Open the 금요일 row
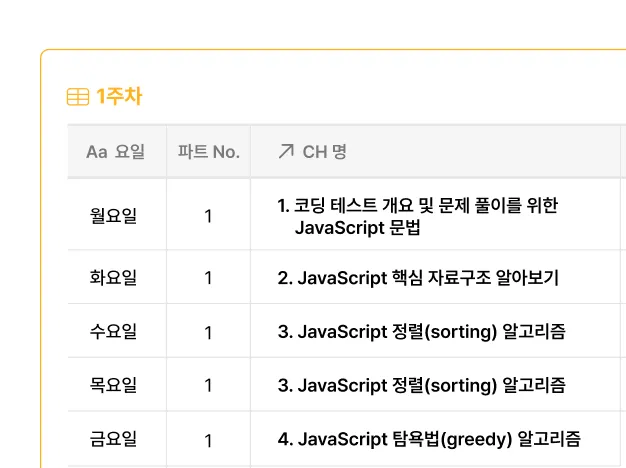Screen dimensions: 626x468 coord(113,439)
